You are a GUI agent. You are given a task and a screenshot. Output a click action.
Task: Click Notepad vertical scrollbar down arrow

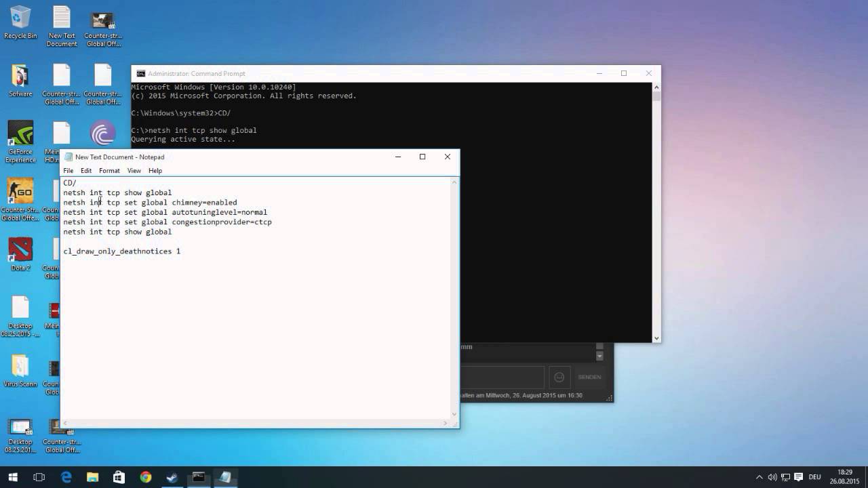[x=455, y=415]
